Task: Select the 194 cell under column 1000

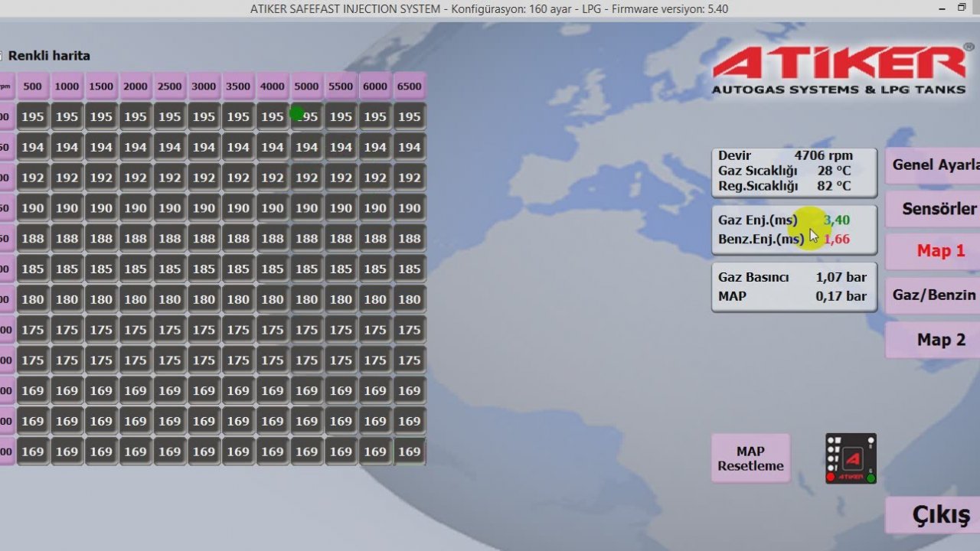Action: [67, 148]
